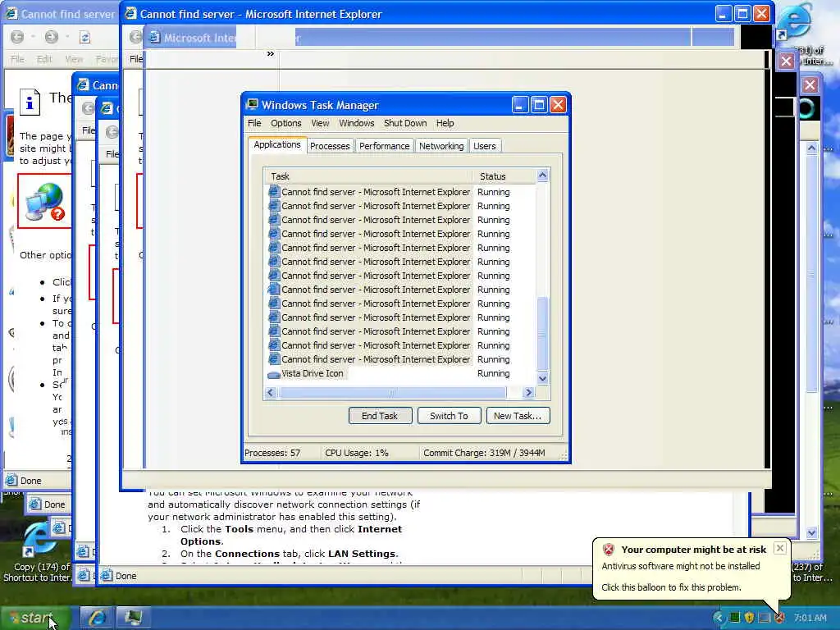Click the red security shield tray icon
The height and width of the screenshot is (630, 840).
point(779,618)
